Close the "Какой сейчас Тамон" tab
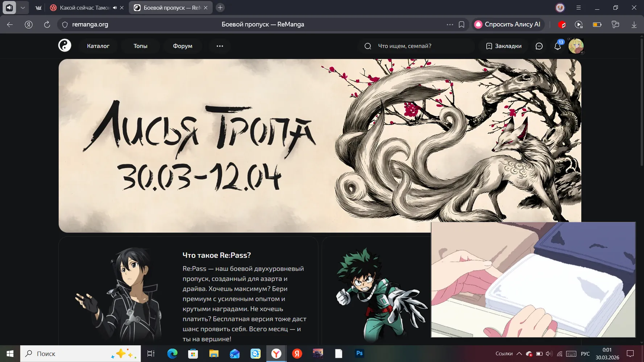Image resolution: width=644 pixels, height=362 pixels. tap(122, 8)
